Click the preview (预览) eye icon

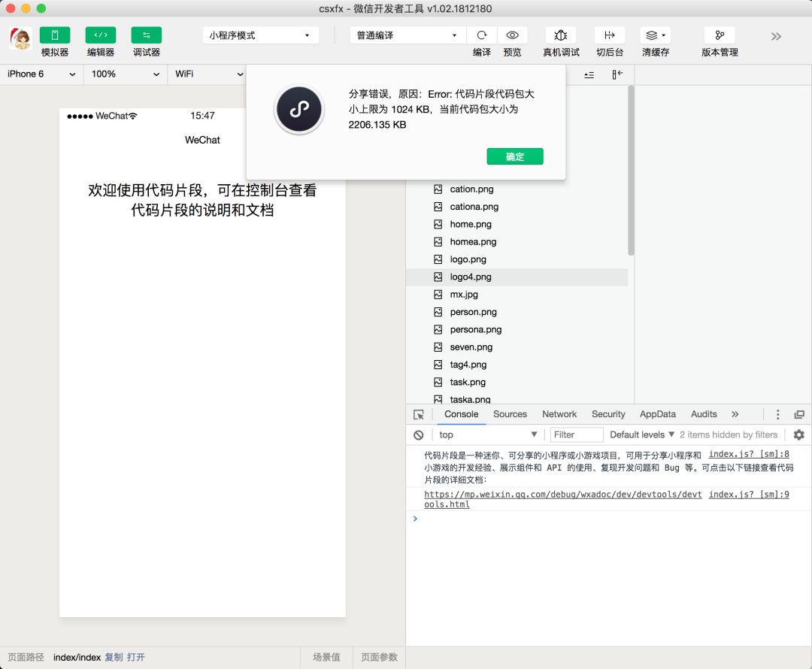click(512, 35)
